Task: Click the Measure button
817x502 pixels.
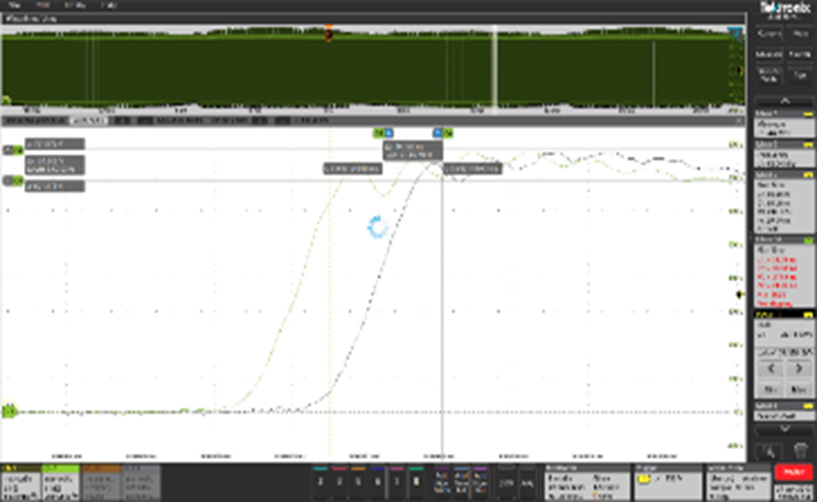Action: point(769,54)
